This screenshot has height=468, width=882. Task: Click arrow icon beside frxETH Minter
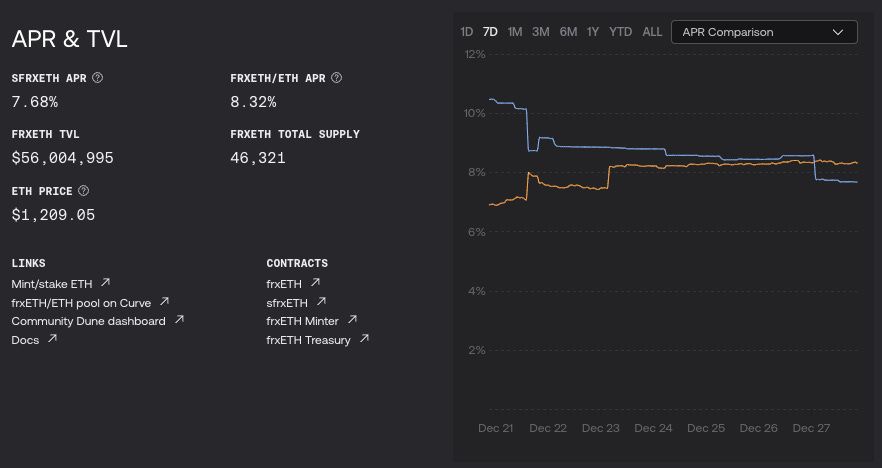pos(352,320)
